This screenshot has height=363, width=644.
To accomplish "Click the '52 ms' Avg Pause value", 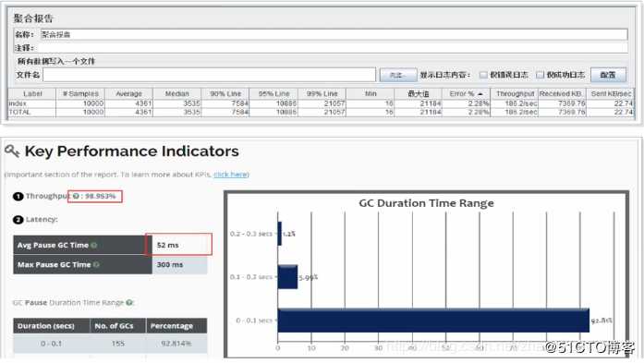I will point(167,245).
